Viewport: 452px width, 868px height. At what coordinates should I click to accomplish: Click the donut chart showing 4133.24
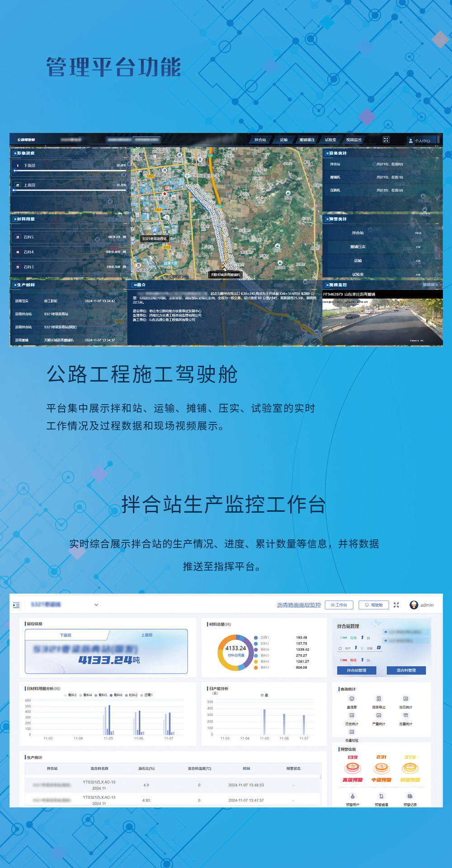point(235,652)
